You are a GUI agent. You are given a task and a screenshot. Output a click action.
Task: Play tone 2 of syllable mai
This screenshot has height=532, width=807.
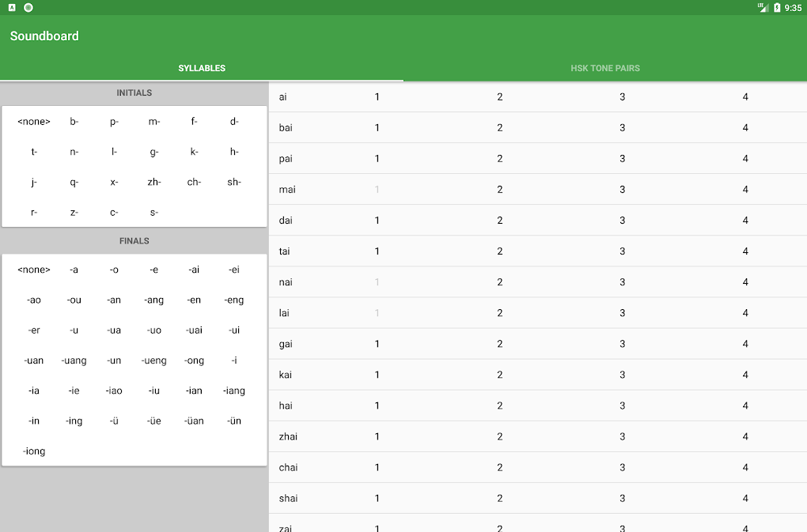point(499,189)
